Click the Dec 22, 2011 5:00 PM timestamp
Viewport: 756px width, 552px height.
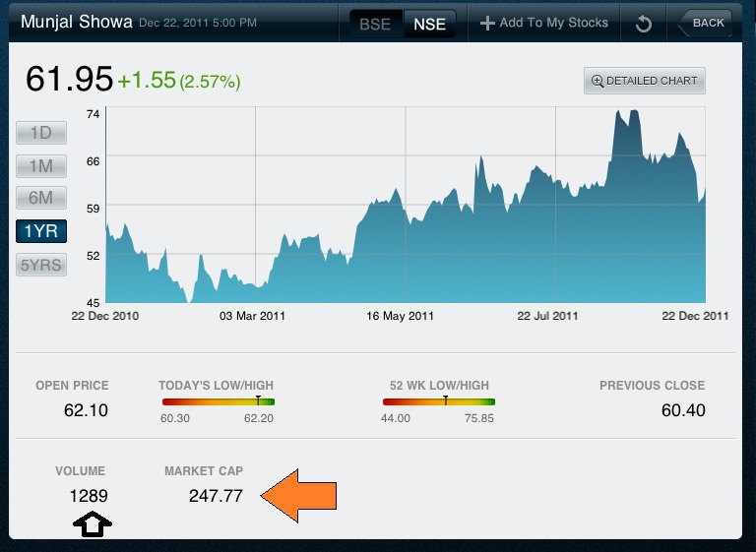198,23
